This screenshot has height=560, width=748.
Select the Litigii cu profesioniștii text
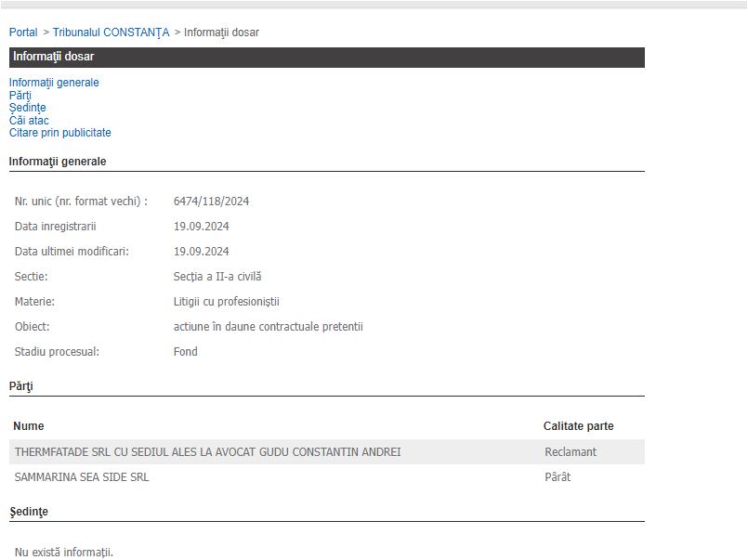click(226, 302)
